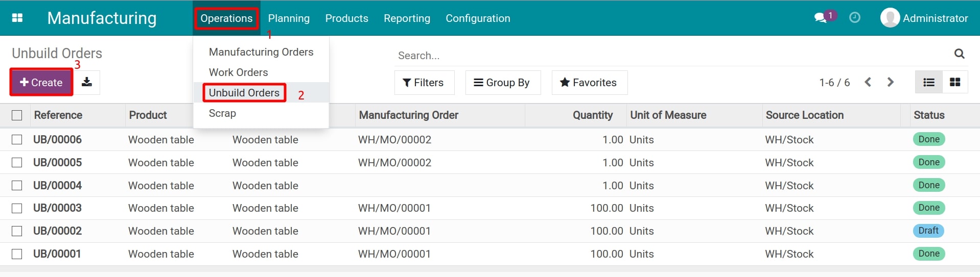
Task: Switch to kanban view
Action: click(954, 82)
